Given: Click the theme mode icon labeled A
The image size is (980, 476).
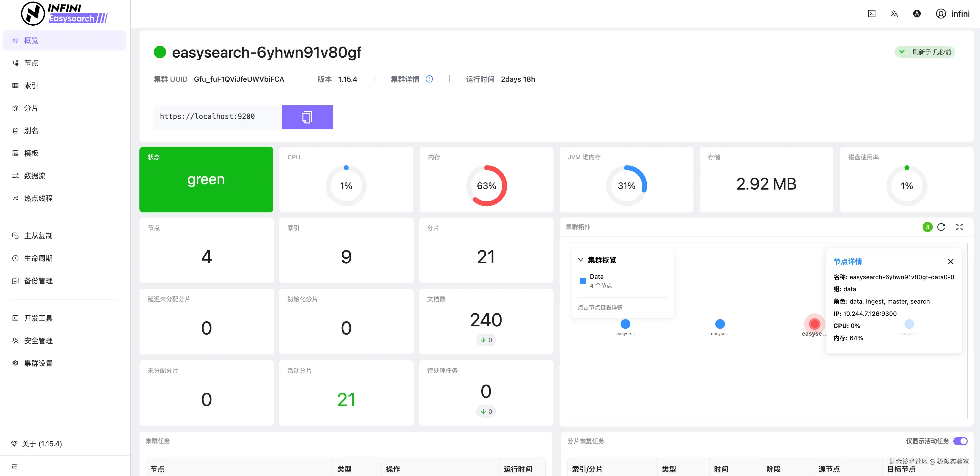Looking at the screenshot, I should (x=917, y=14).
